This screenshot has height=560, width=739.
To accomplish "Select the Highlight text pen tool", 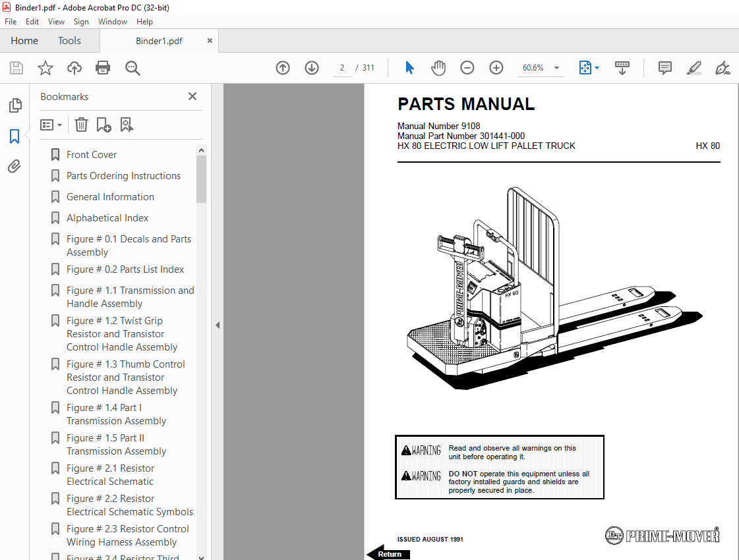I will click(x=694, y=68).
